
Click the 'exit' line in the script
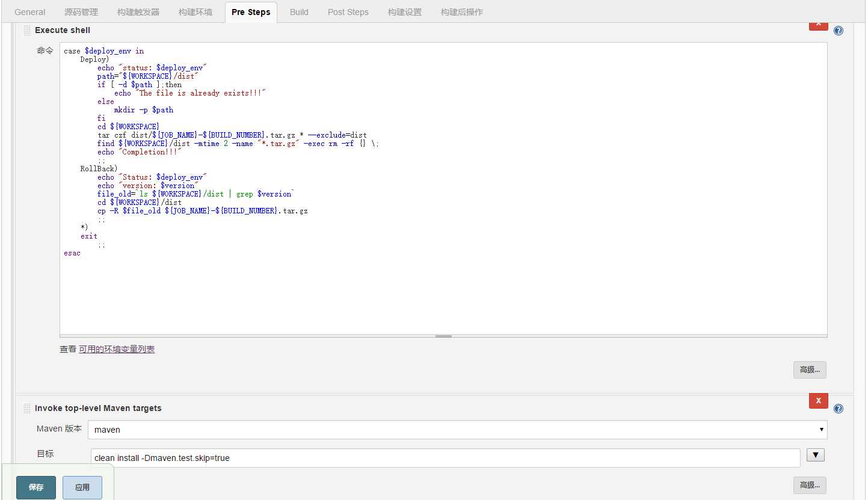[89, 236]
